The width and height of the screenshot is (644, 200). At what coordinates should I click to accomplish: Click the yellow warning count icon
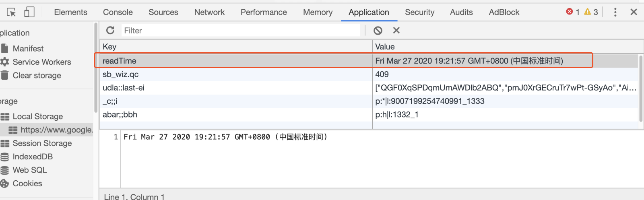[x=588, y=12]
